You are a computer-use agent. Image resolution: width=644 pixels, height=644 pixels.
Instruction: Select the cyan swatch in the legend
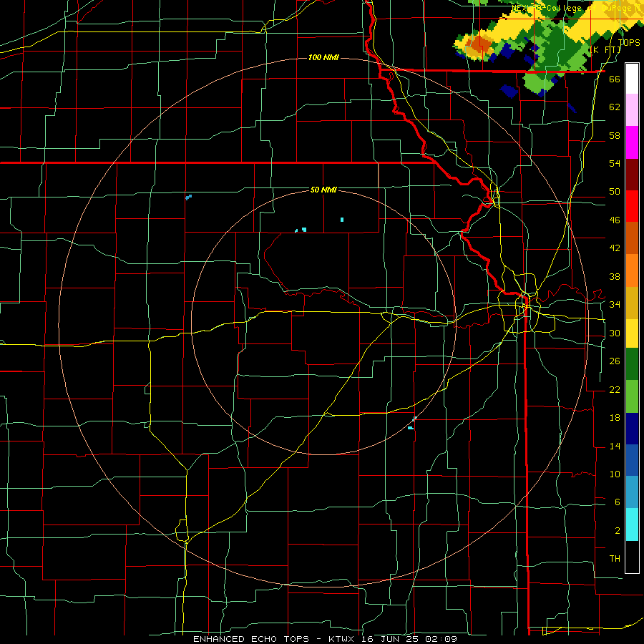pyautogui.click(x=632, y=525)
